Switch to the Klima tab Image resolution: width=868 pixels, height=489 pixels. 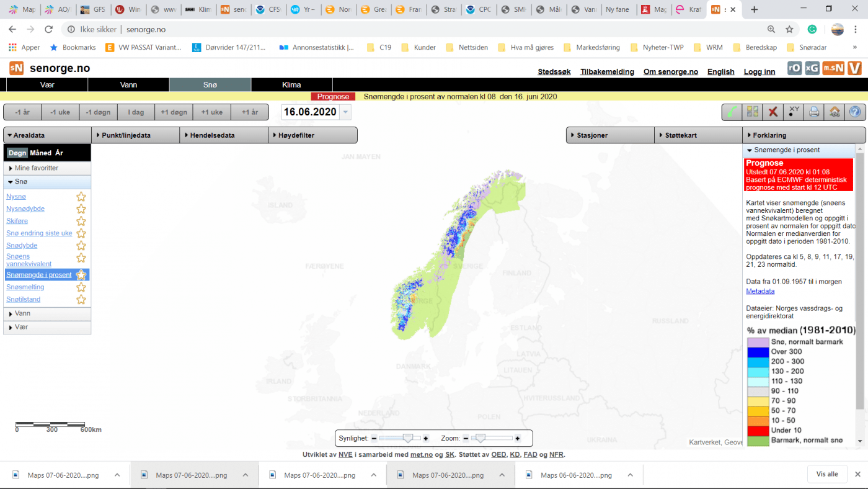click(x=291, y=85)
